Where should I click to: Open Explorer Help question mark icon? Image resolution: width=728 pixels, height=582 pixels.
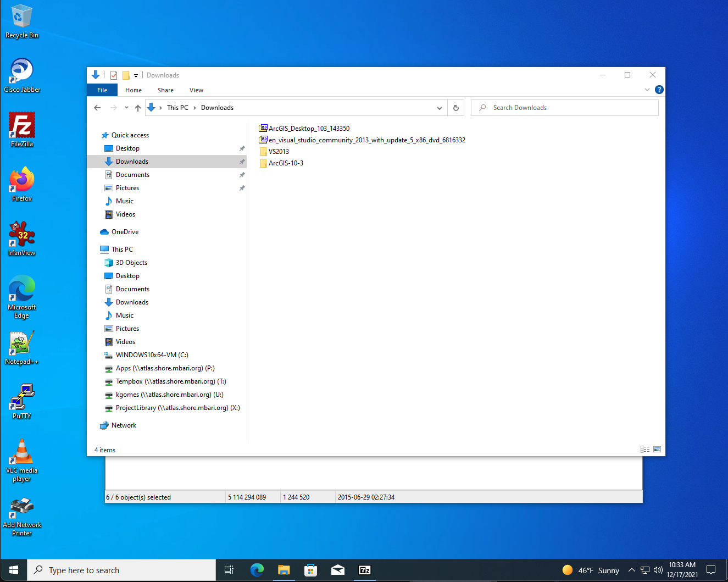coord(659,90)
